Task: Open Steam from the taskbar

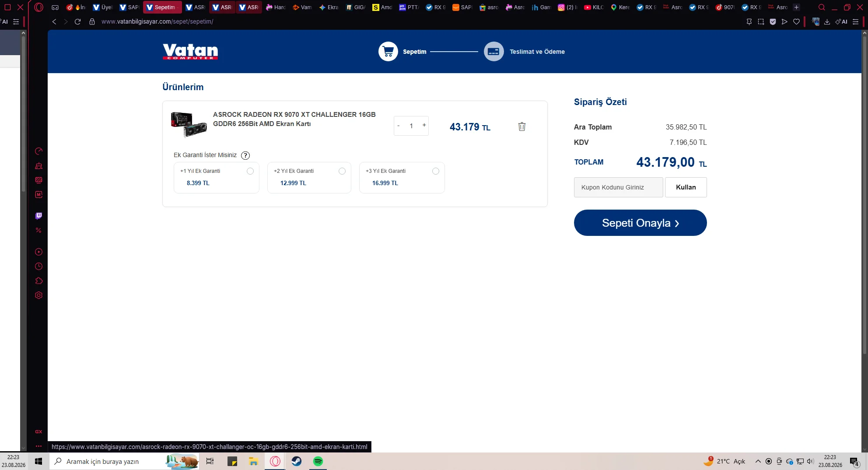Action: 297,461
